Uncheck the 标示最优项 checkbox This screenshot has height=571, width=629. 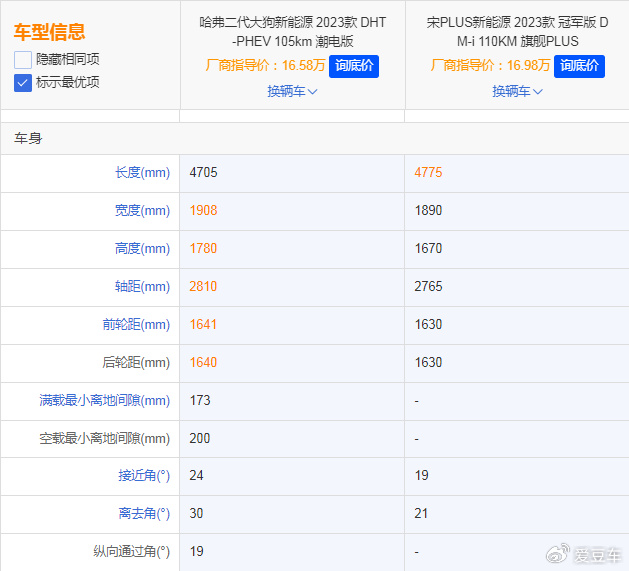pos(22,83)
